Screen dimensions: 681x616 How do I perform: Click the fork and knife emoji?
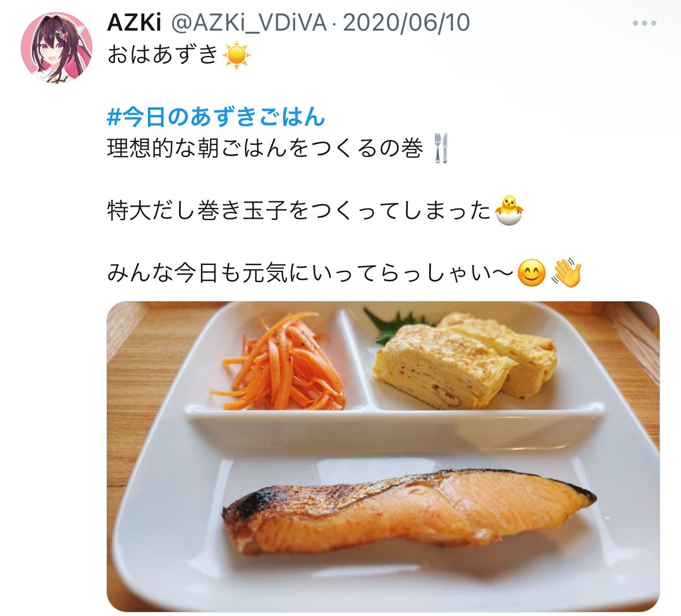pos(441,148)
